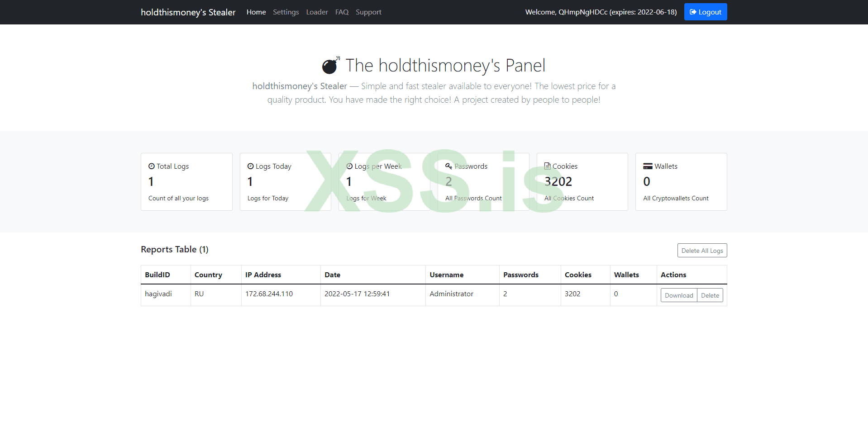Click the card icon next to Wallets
The width and height of the screenshot is (868, 436).
tap(648, 166)
